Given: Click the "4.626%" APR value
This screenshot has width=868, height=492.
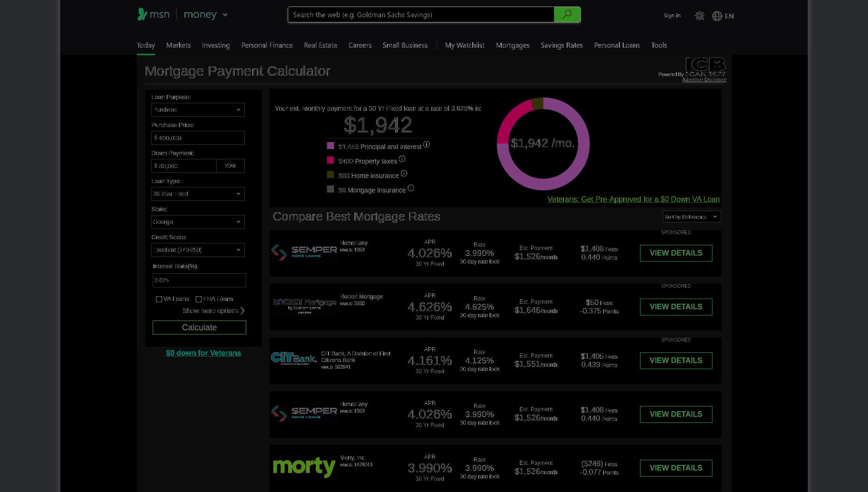Looking at the screenshot, I should click(430, 307).
